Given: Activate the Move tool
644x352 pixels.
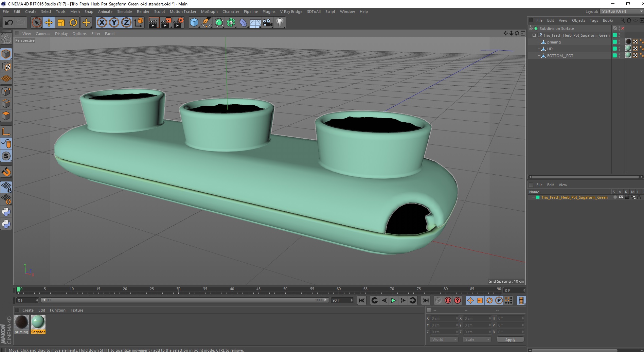Looking at the screenshot, I should click(x=49, y=23).
